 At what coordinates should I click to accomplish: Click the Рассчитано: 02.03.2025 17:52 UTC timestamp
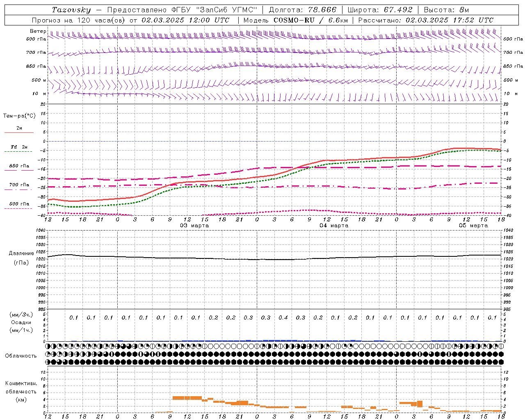coord(426,20)
